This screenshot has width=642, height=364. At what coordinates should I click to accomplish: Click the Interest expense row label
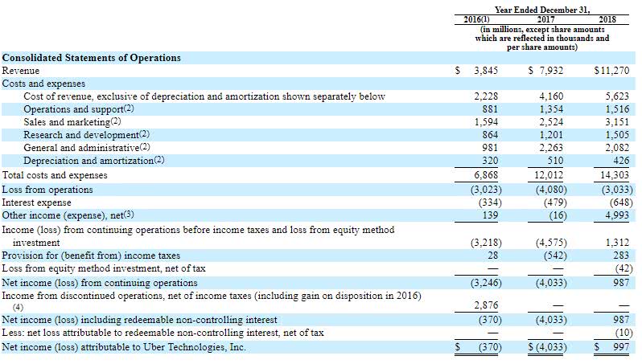click(x=36, y=202)
